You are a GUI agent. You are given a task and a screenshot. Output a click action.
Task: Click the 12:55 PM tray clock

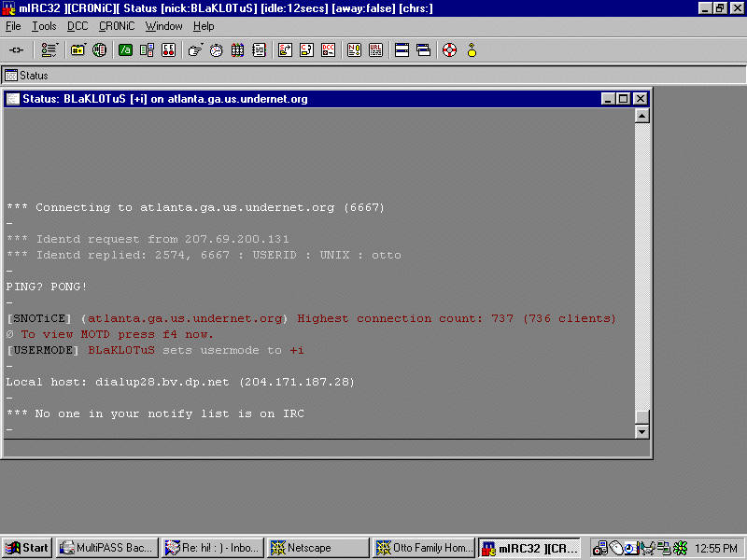(x=716, y=548)
